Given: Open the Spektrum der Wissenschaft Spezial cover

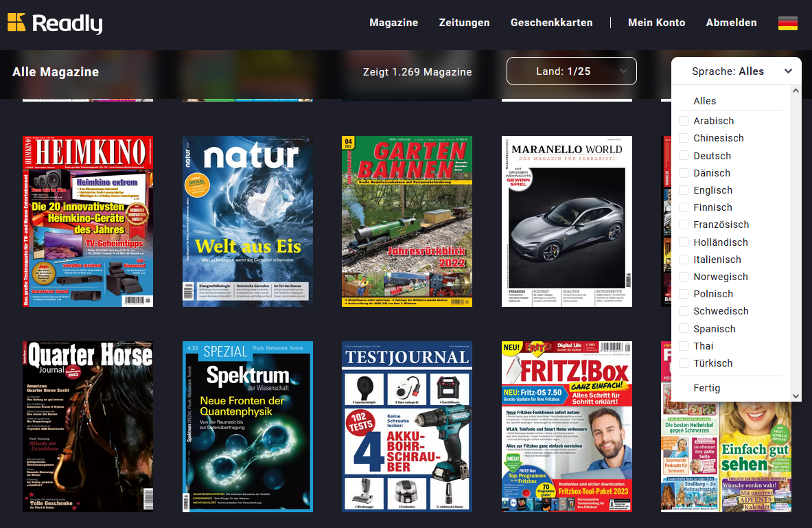Looking at the screenshot, I should click(x=248, y=426).
